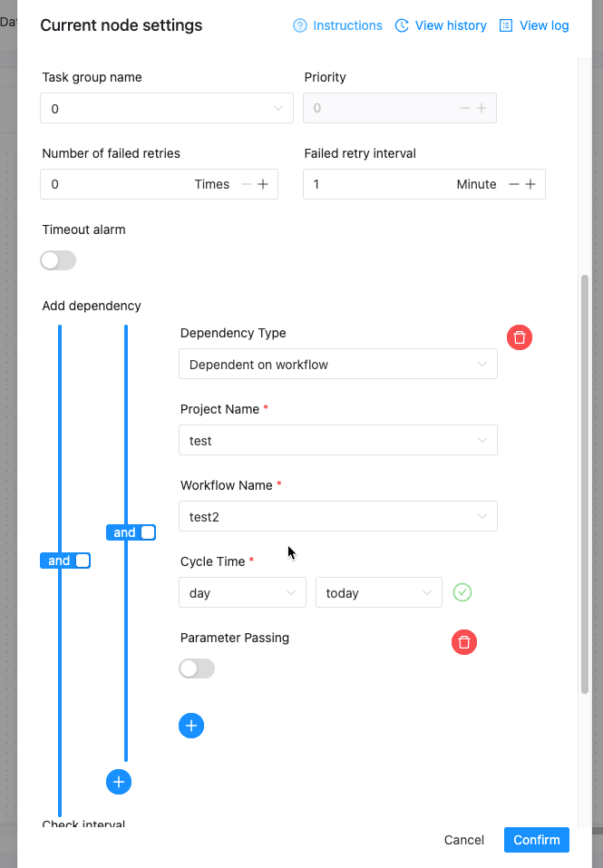Open View history
Screen dimensions: 603x868
coord(441,25)
